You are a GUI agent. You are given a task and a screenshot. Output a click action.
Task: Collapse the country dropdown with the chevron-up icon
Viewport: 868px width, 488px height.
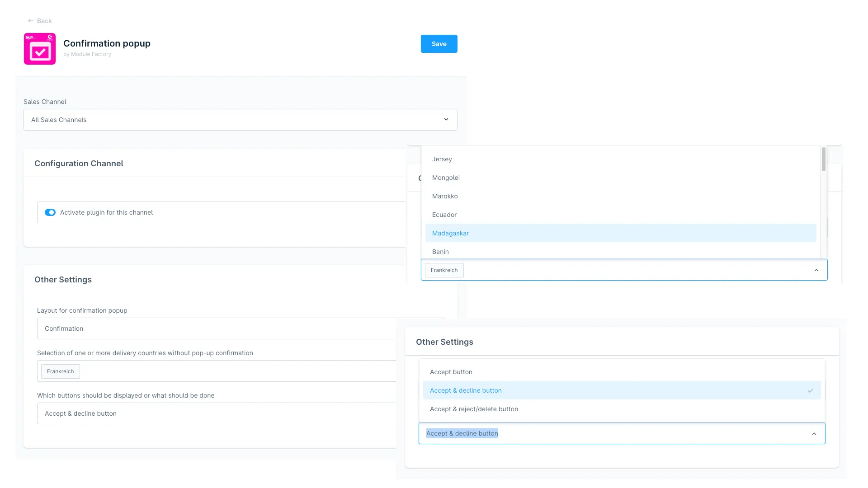click(816, 270)
